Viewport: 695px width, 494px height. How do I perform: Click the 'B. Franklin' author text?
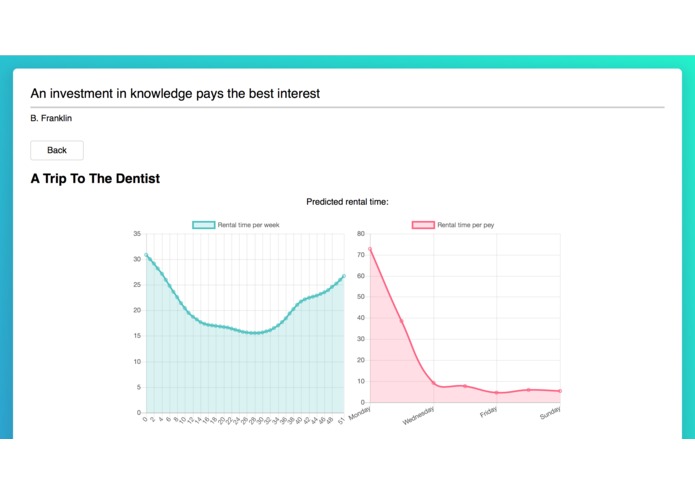tap(51, 118)
